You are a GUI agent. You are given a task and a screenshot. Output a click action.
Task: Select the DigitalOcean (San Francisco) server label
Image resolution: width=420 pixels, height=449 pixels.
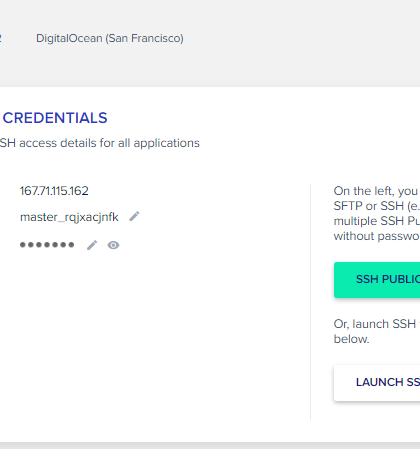click(x=110, y=38)
